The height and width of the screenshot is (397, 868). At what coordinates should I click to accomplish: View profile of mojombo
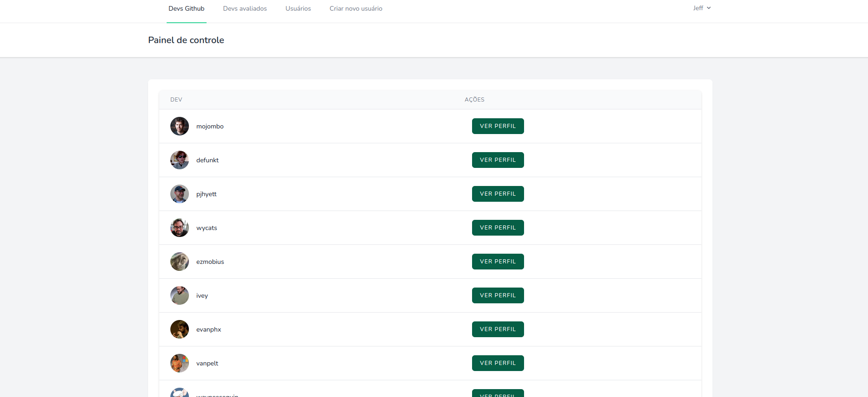click(498, 126)
